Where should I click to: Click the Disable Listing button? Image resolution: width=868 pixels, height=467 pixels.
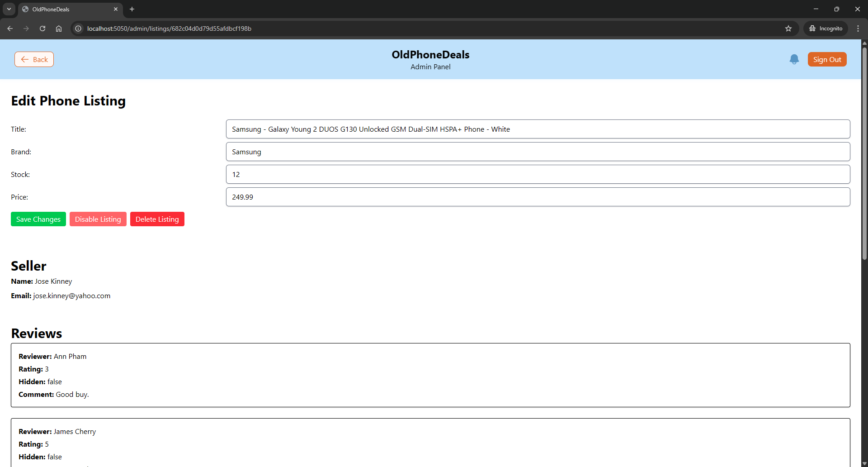(98, 219)
